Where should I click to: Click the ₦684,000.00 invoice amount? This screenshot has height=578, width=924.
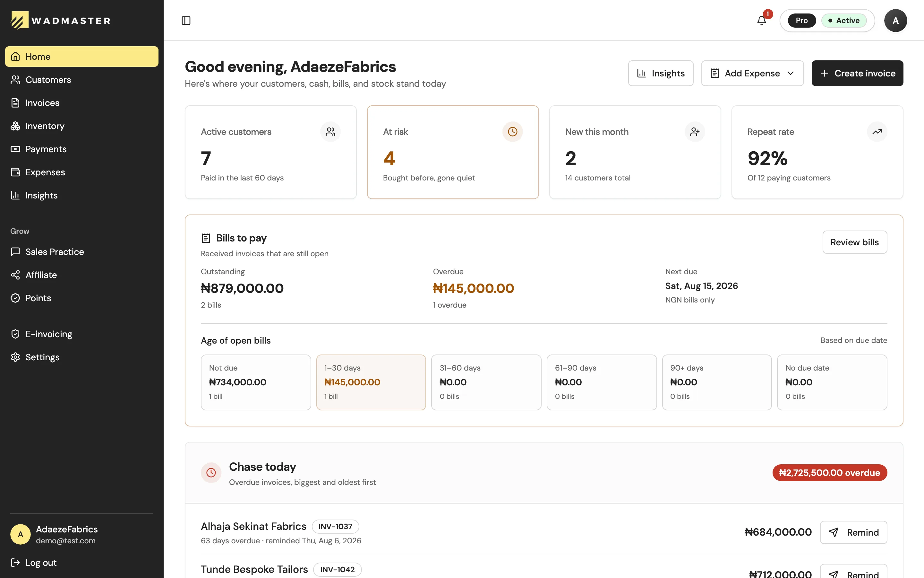778,532
